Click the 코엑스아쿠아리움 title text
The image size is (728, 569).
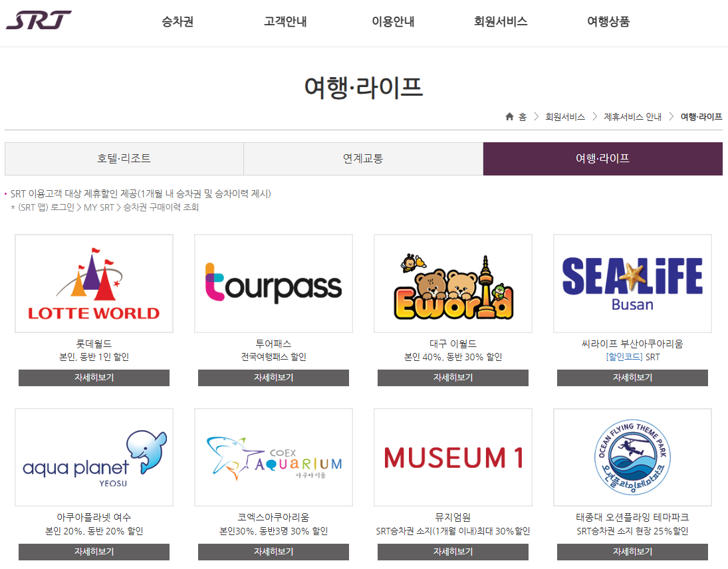pyautogui.click(x=273, y=517)
